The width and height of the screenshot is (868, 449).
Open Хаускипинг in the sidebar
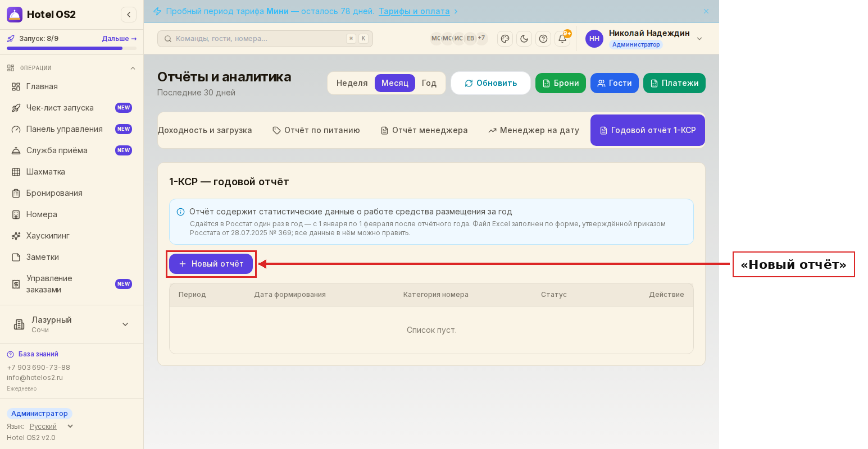click(x=71, y=236)
